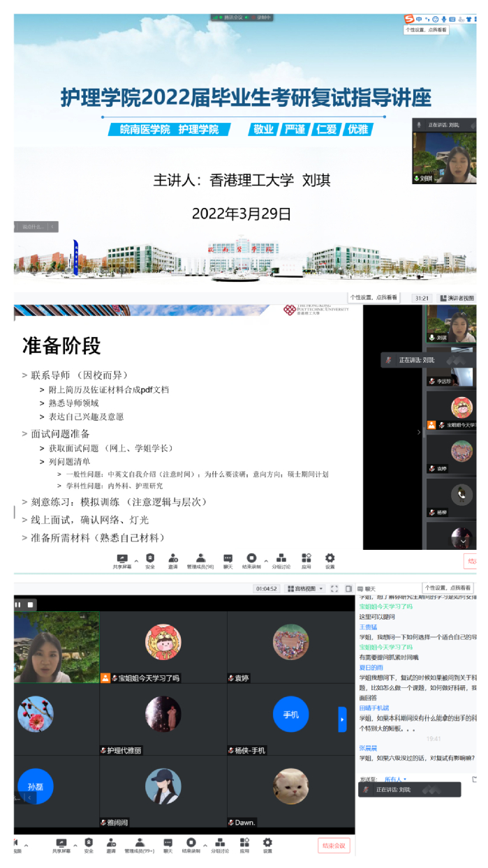Viewport: 488px width, 868px height.
Task: Select 雅闹闹 tile in the grid
Action: [163, 792]
